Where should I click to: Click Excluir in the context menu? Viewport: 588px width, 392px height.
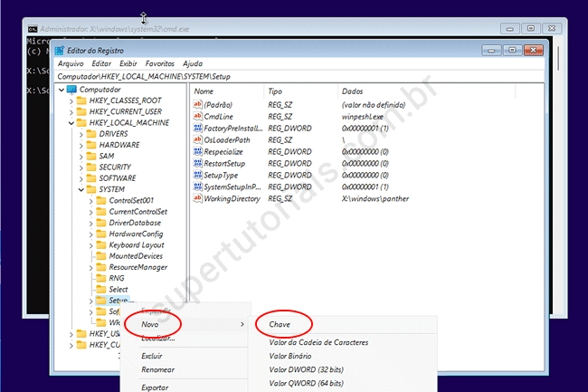(152, 356)
